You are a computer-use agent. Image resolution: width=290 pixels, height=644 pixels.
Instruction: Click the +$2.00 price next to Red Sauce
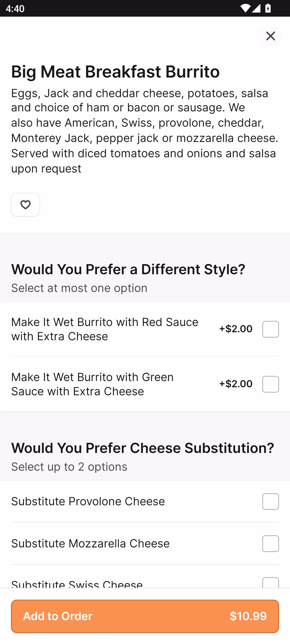[x=236, y=329]
